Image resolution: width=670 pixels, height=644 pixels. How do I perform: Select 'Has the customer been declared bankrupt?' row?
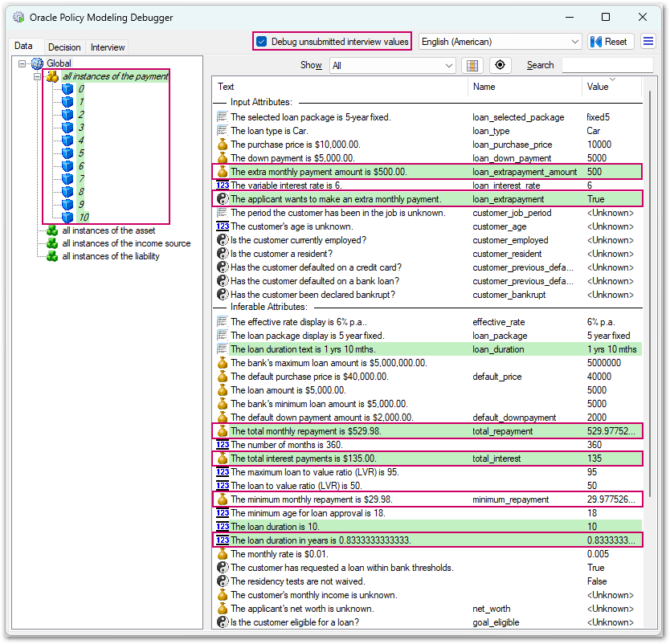click(x=427, y=295)
